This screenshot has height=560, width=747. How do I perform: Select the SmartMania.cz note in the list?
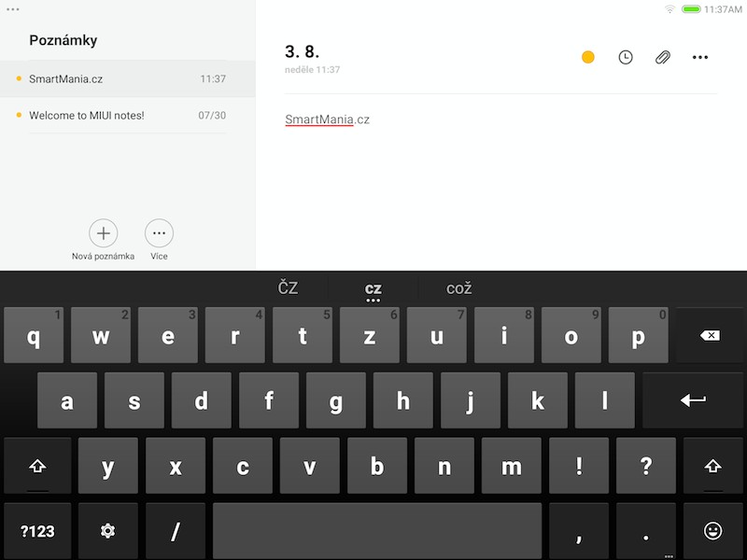128,79
